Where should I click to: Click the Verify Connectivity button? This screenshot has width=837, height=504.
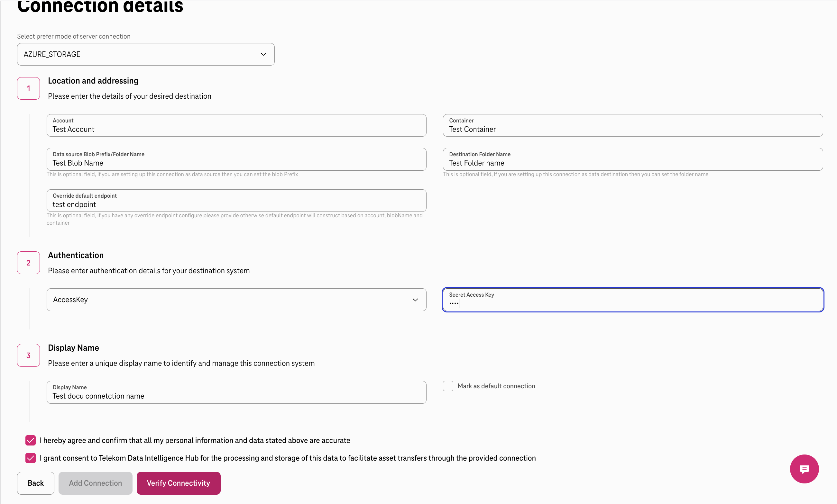click(179, 483)
